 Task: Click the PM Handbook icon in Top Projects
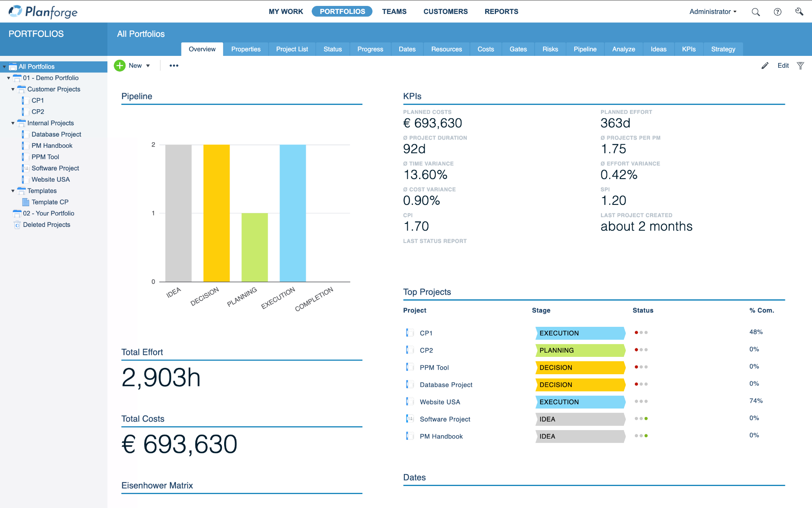[x=410, y=436]
